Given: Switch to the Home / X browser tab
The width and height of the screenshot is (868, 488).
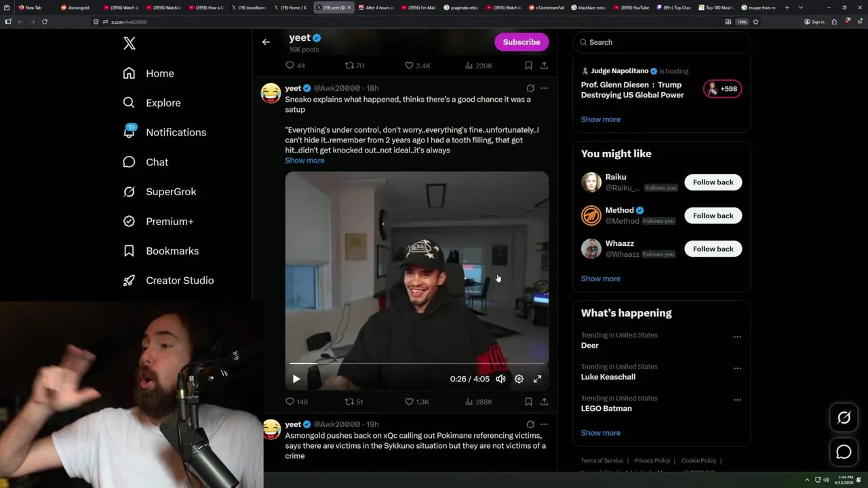Looking at the screenshot, I should pyautogui.click(x=291, y=7).
